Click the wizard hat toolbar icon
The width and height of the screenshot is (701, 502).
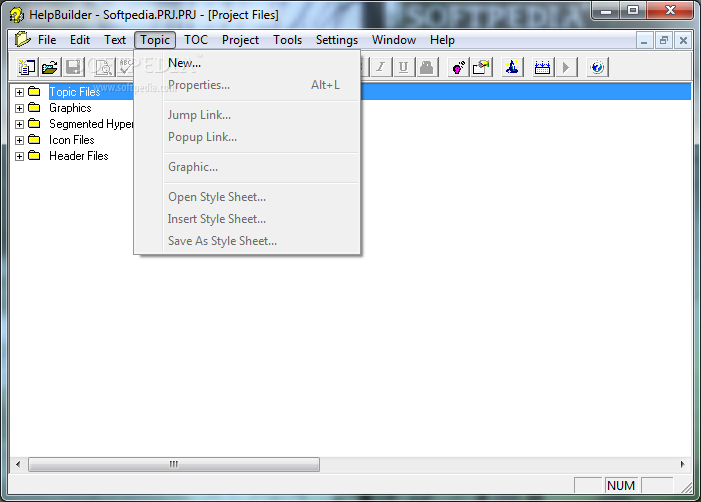point(512,67)
